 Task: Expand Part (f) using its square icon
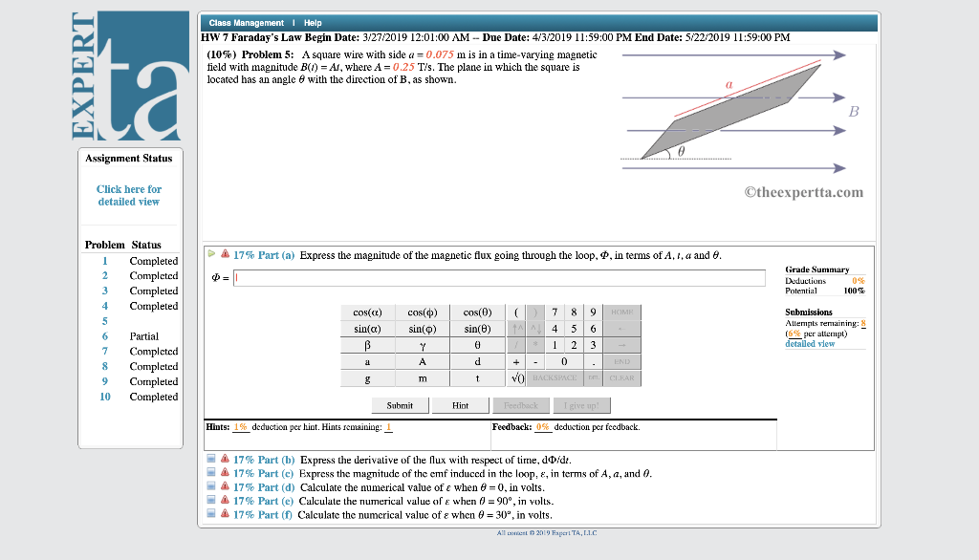210,514
